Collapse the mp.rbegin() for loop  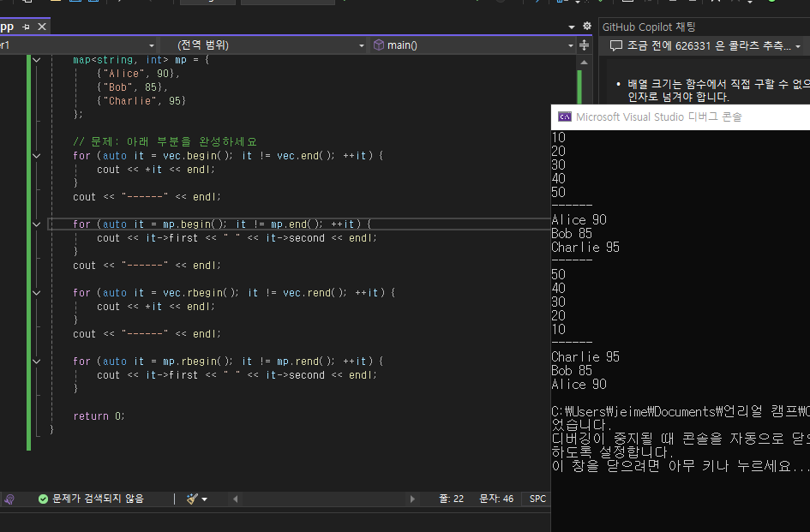click(36, 361)
